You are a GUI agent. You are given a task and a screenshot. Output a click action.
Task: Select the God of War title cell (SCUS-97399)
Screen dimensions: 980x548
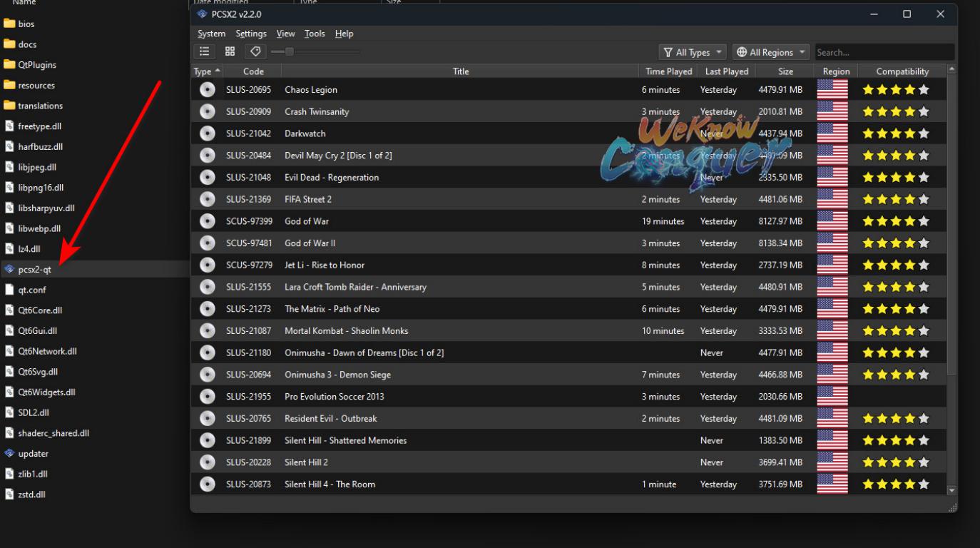(x=307, y=221)
